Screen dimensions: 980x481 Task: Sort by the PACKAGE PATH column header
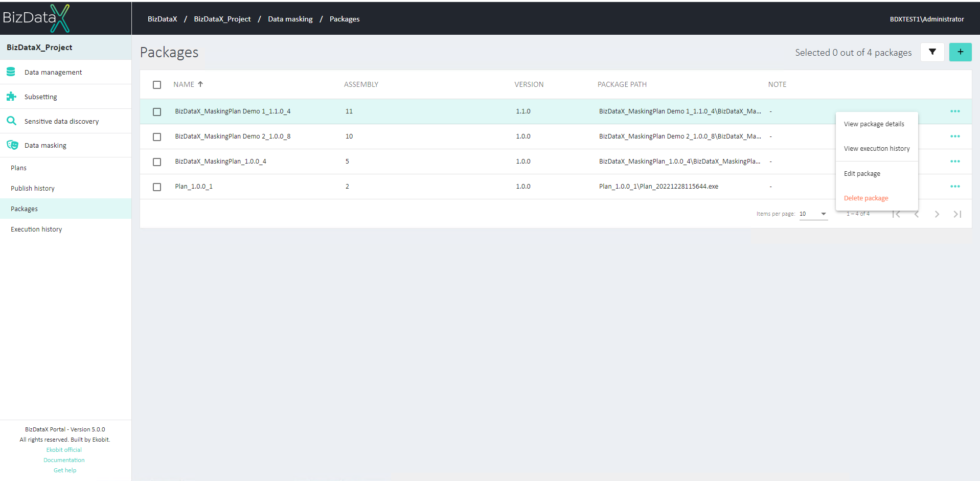[622, 84]
